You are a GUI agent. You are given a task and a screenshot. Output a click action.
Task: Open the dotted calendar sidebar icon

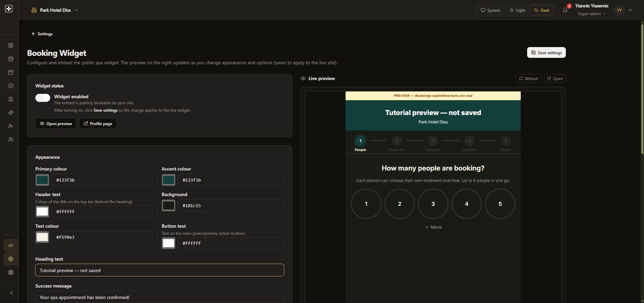click(11, 59)
